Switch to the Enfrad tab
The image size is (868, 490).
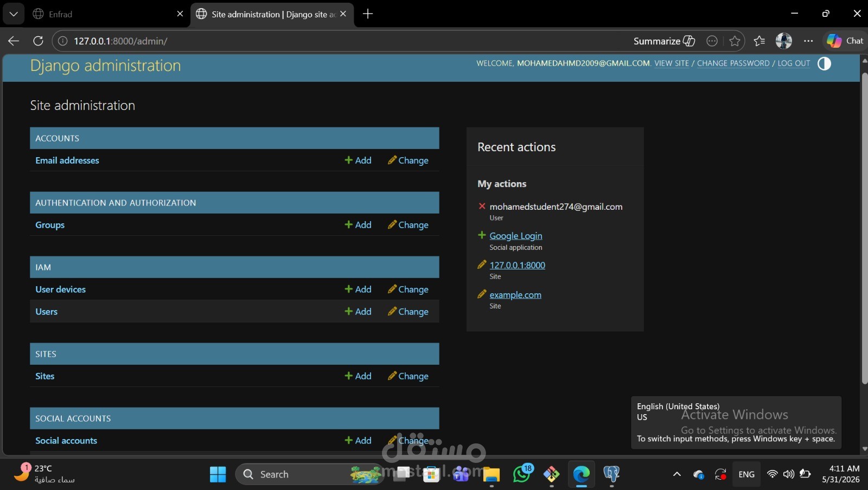(107, 14)
